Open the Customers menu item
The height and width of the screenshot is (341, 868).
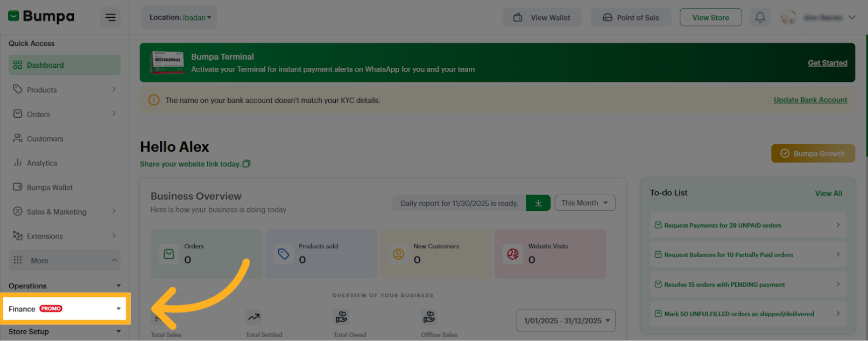click(65, 139)
